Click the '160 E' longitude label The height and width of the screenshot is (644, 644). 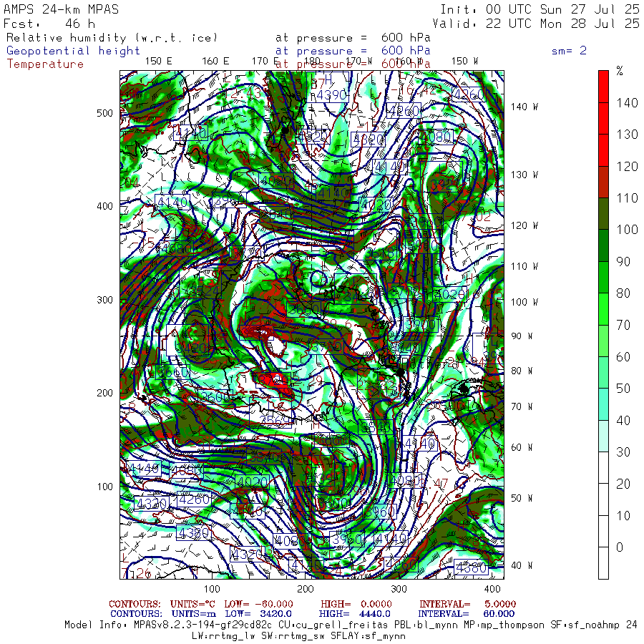(x=215, y=62)
